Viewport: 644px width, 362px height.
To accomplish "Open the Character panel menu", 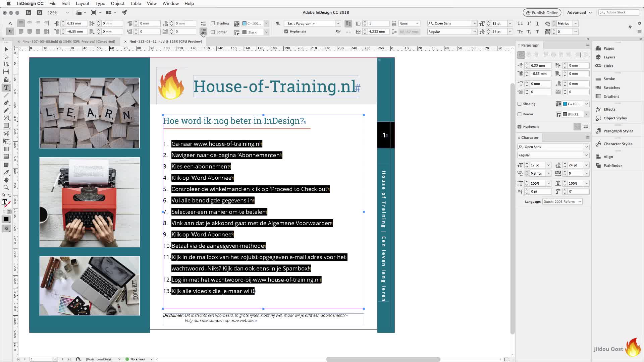I will click(587, 138).
